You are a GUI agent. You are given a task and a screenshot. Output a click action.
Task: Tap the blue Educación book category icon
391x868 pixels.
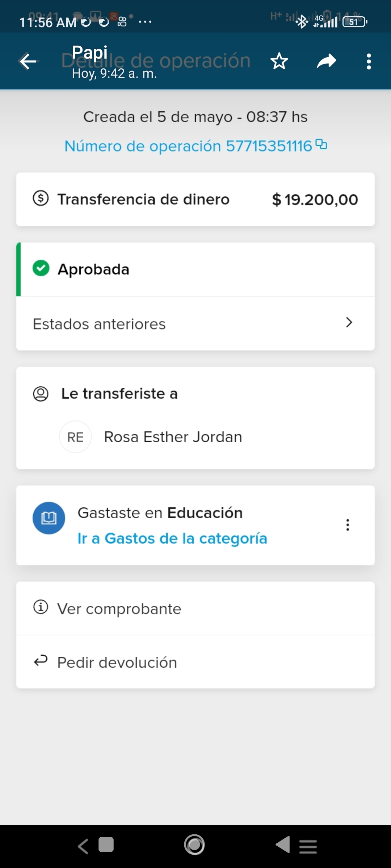(x=49, y=518)
